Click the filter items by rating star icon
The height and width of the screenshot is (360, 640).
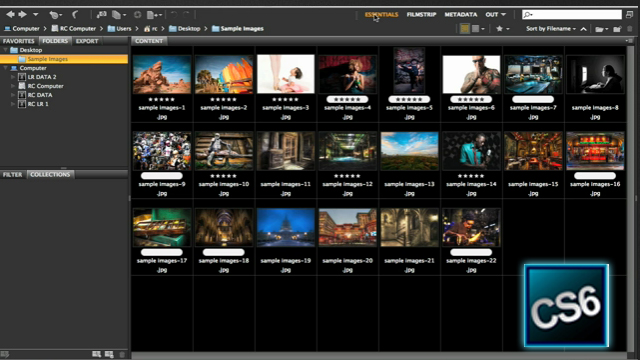click(x=499, y=29)
